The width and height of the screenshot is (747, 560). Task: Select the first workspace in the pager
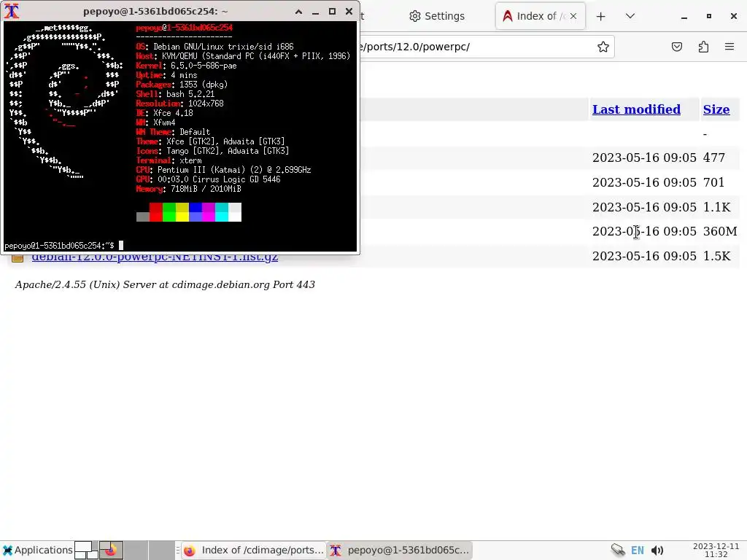[86, 550]
